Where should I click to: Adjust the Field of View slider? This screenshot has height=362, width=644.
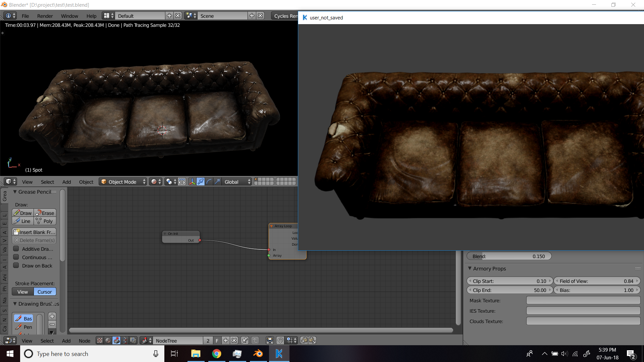coord(597,281)
